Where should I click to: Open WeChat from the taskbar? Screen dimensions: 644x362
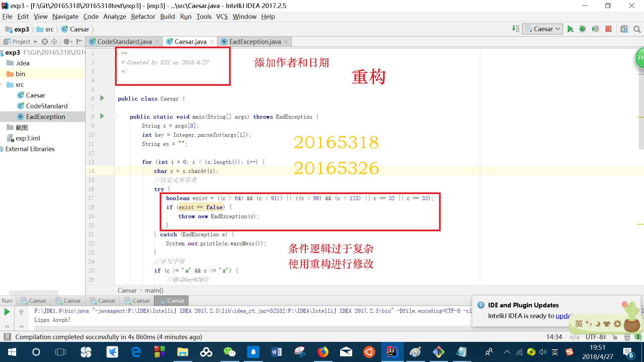(230, 352)
